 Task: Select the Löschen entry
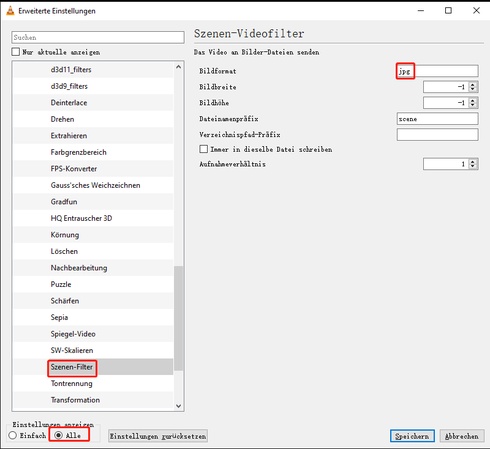pyautogui.click(x=93, y=251)
